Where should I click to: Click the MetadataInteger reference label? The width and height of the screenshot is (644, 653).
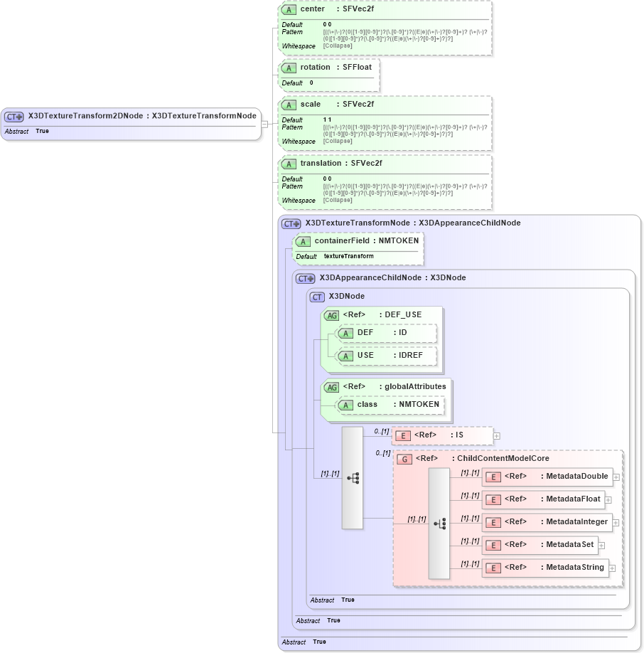[557, 522]
